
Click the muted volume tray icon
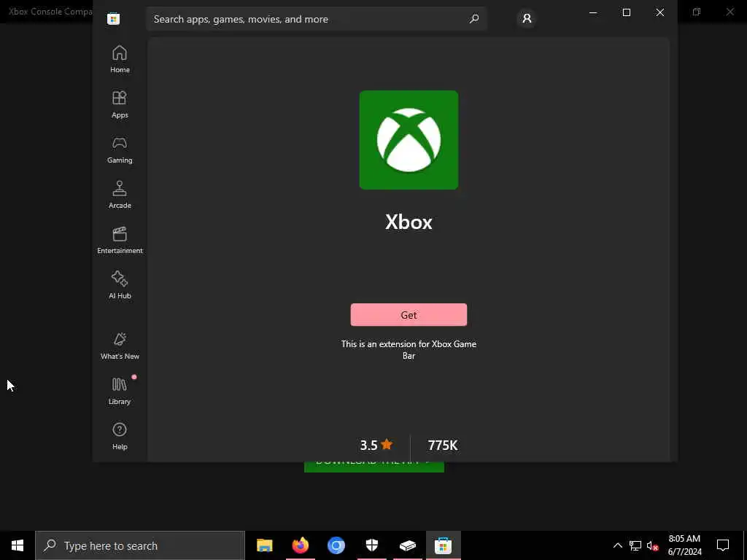point(653,545)
